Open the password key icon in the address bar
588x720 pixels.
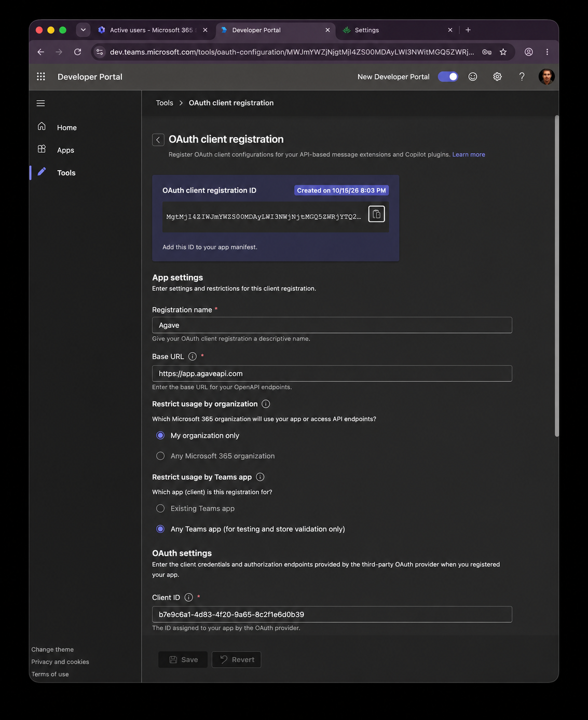point(487,52)
